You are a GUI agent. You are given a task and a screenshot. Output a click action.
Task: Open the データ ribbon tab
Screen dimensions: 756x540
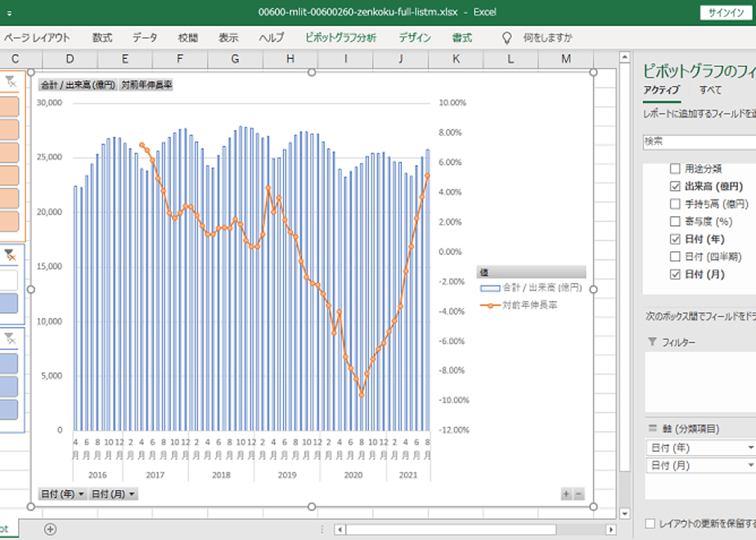click(x=145, y=38)
